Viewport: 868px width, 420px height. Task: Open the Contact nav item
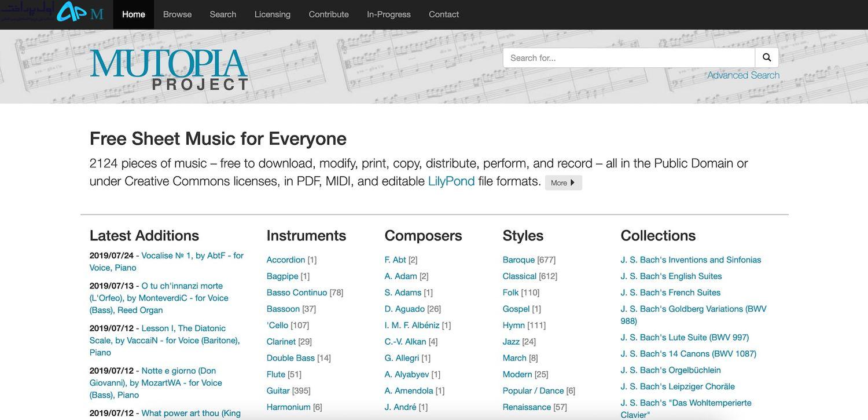pyautogui.click(x=444, y=14)
